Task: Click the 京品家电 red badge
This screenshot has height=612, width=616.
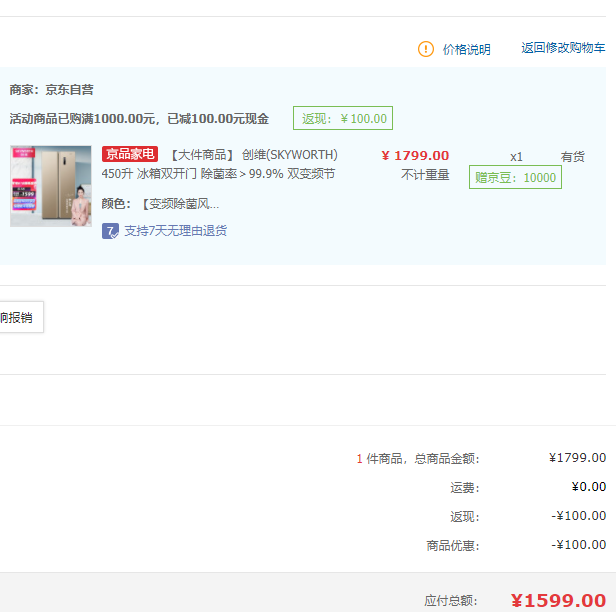Action: click(x=130, y=154)
